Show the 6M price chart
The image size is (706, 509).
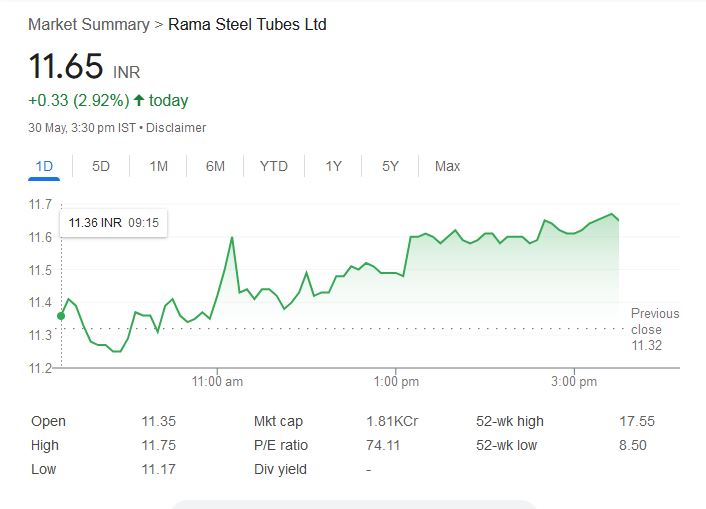(x=215, y=166)
